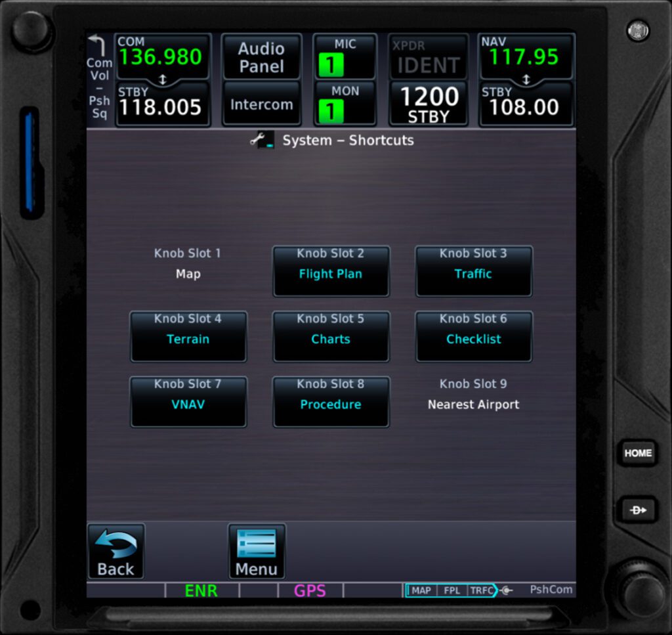Open the Intercom settings

click(261, 104)
